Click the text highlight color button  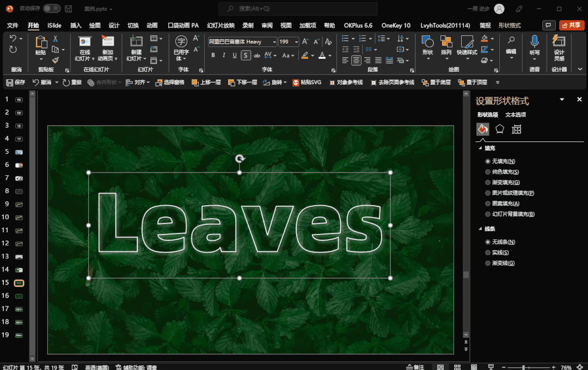tap(305, 55)
